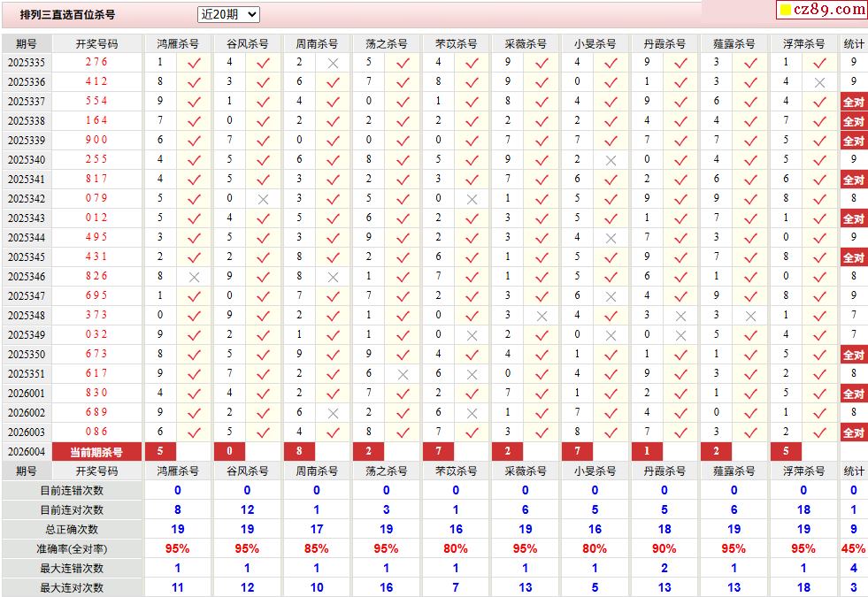Screen dimensions: 868x597
Task: Click the red check for 浮萍杀号 in row 2026003
Action: point(819,432)
